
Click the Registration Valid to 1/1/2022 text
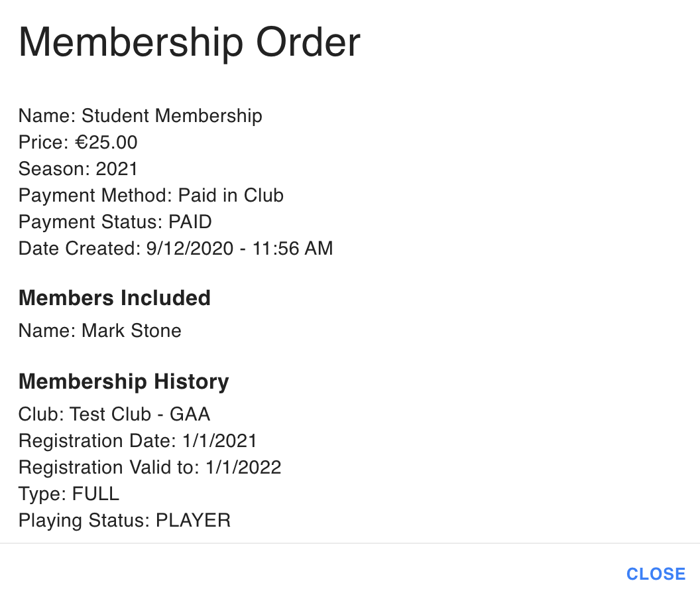pos(150,468)
